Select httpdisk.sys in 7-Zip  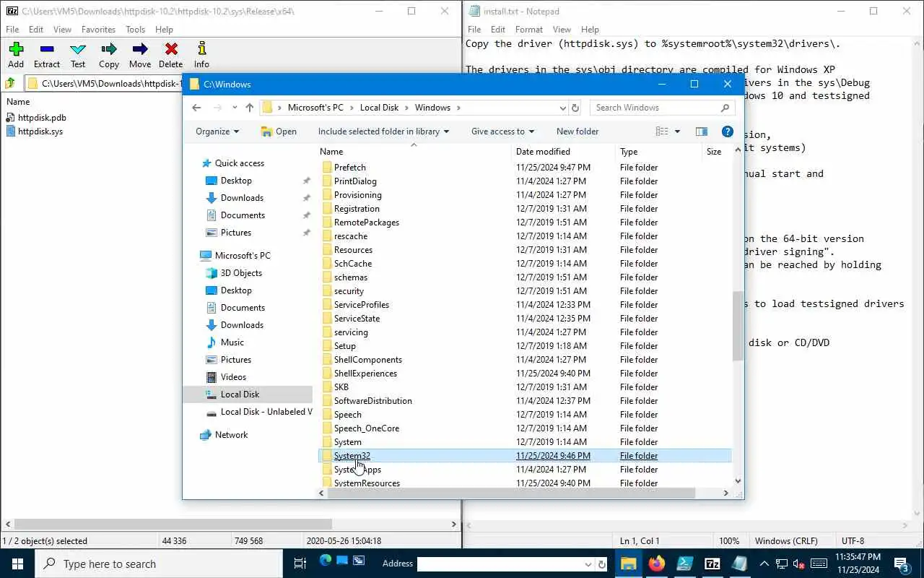(40, 131)
